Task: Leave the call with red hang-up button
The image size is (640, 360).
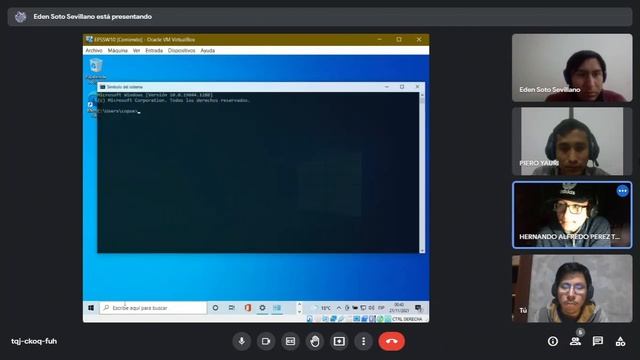Action: pos(391,341)
